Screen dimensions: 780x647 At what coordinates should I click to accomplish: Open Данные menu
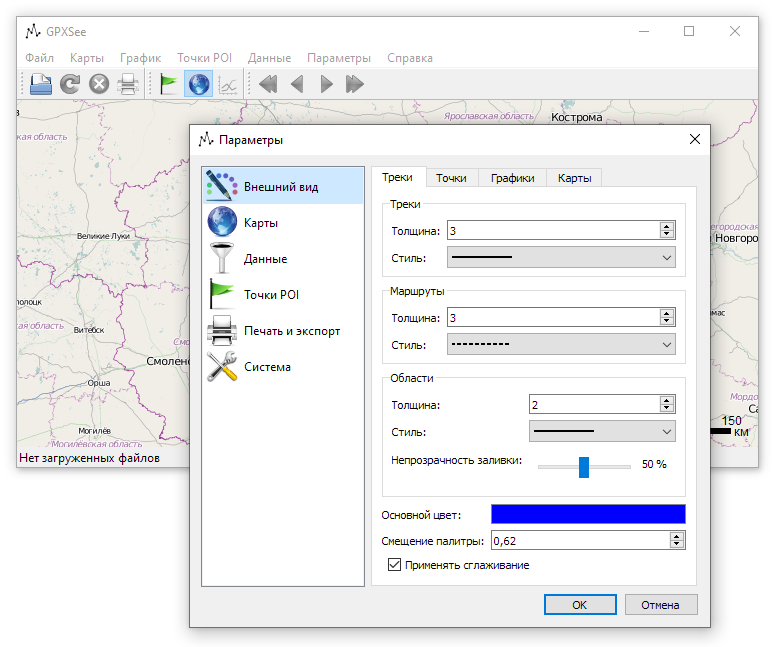coord(269,58)
